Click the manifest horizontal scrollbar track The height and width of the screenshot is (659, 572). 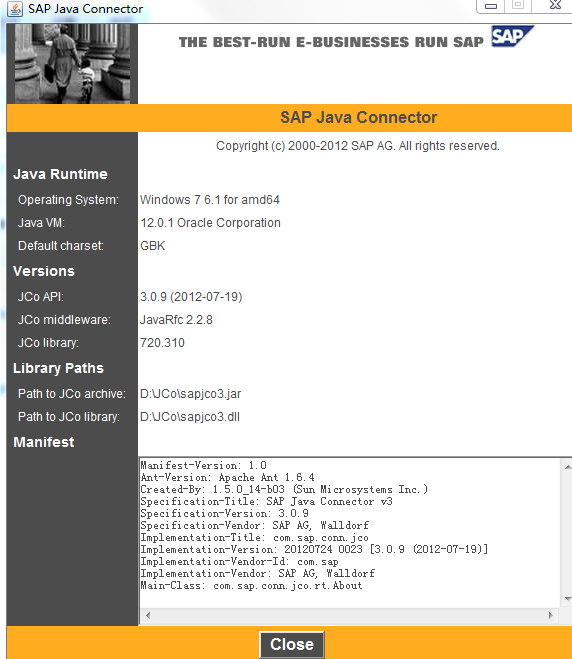(x=349, y=615)
